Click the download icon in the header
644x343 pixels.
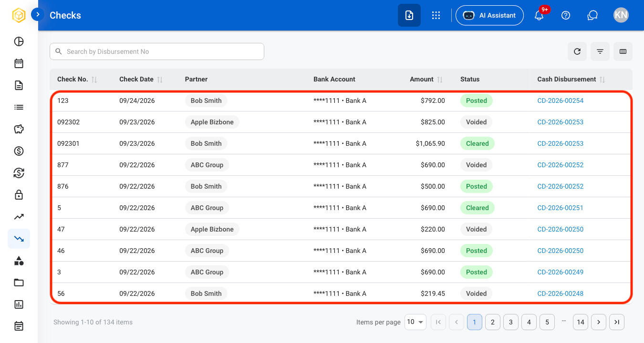click(x=409, y=15)
